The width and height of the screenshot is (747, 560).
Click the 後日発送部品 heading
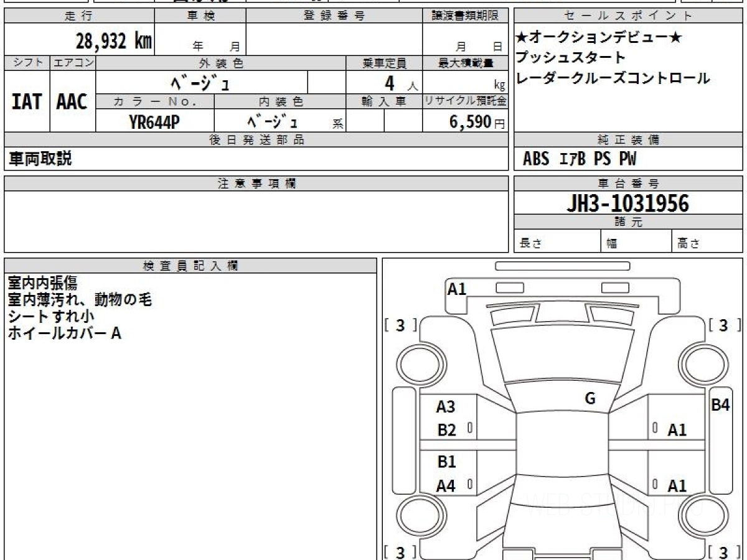click(x=256, y=140)
